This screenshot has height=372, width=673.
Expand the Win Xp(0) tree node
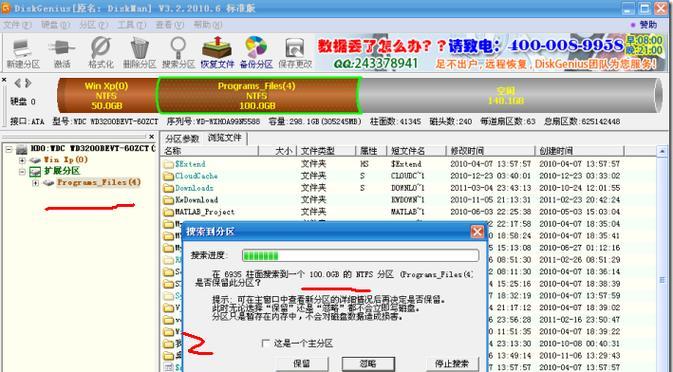click(22, 160)
